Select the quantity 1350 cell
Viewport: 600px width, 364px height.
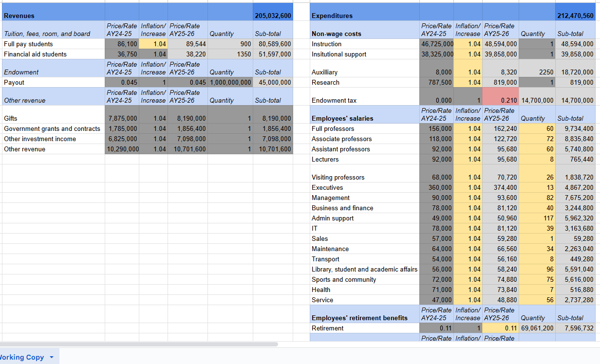[230, 54]
